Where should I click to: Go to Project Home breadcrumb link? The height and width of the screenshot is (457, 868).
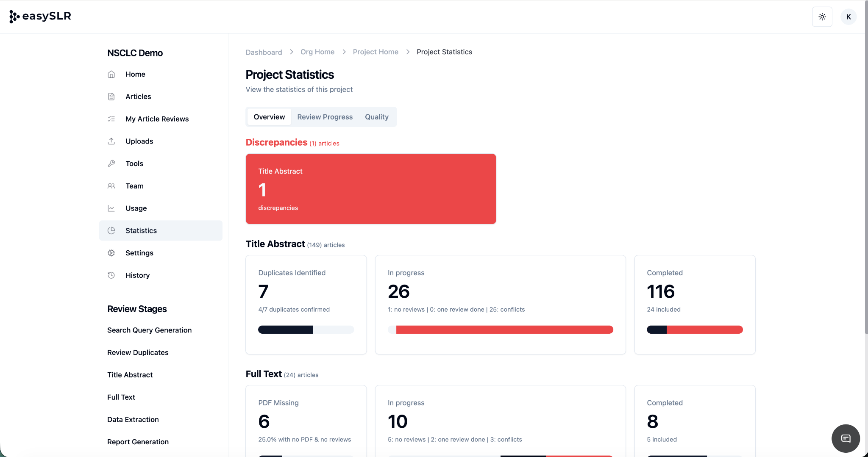pos(376,52)
